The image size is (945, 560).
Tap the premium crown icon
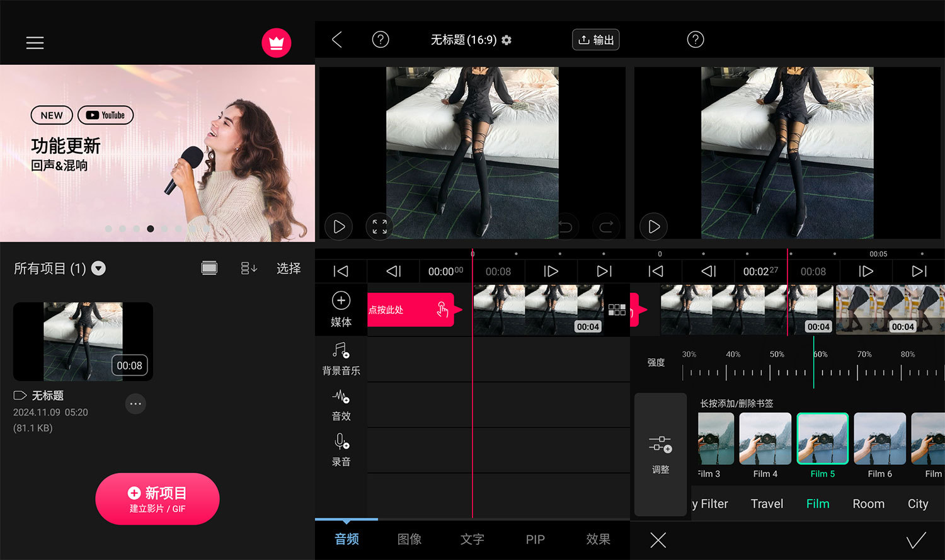click(x=277, y=42)
